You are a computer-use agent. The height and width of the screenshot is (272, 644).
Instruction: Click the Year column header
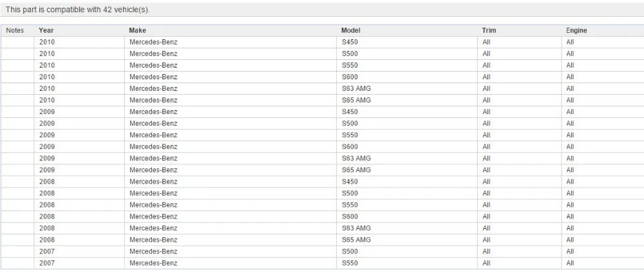(x=79, y=30)
